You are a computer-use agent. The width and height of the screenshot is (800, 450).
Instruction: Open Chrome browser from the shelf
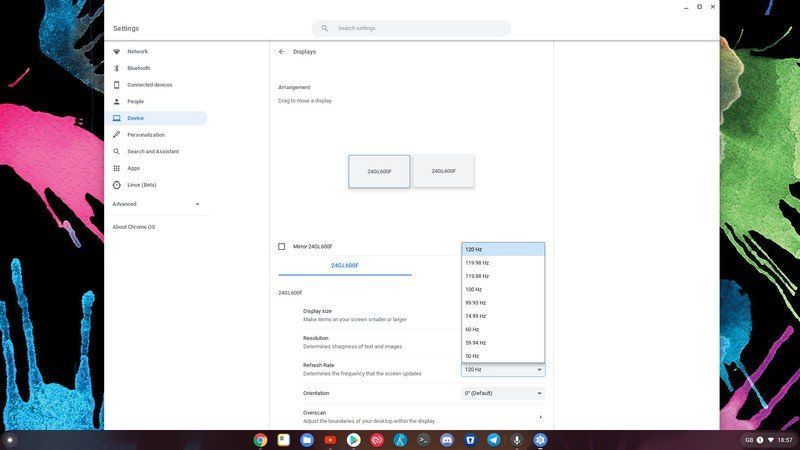[260, 440]
